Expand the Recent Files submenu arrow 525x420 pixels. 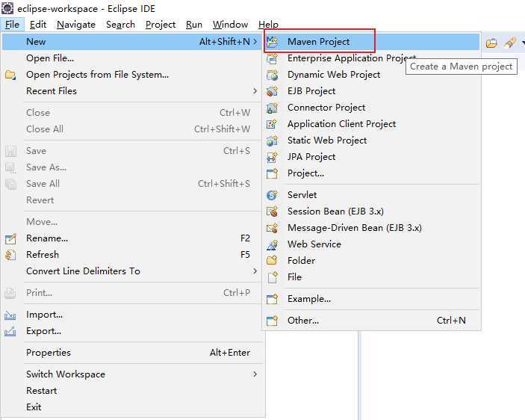[255, 90]
